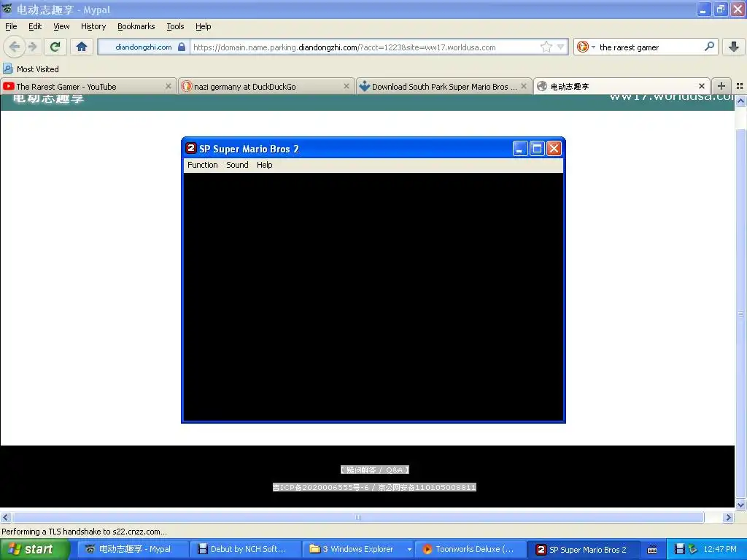This screenshot has height=560, width=747.
Task: Open the Edit menu in Mypal
Action: (35, 26)
